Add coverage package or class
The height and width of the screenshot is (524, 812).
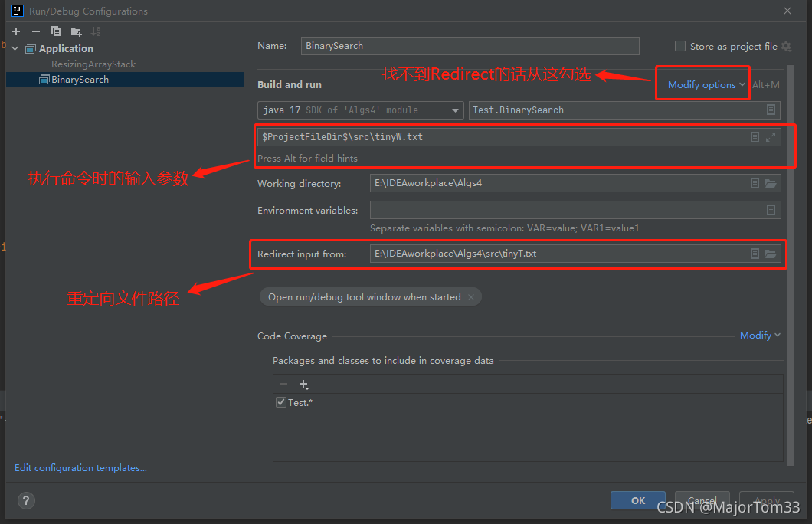304,385
